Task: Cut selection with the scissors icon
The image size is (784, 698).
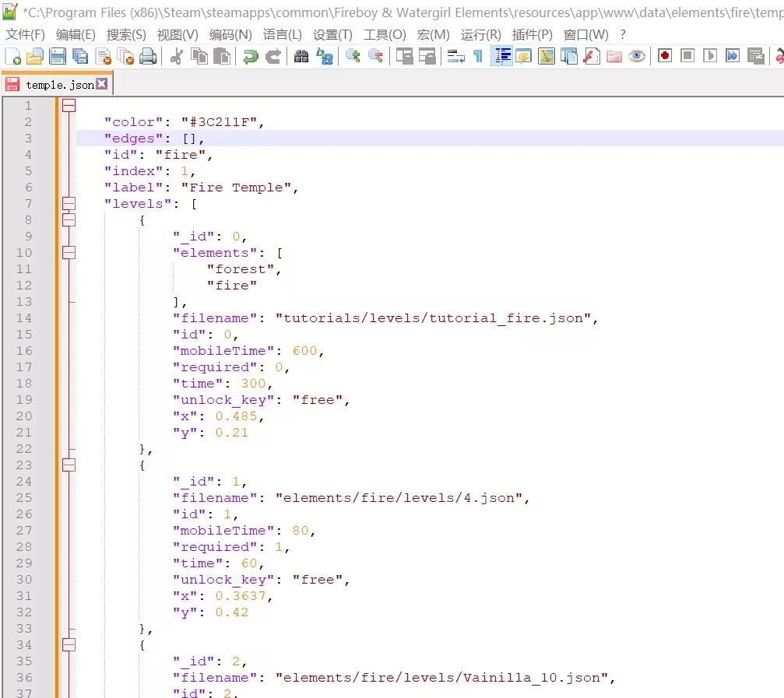Action: [x=177, y=57]
